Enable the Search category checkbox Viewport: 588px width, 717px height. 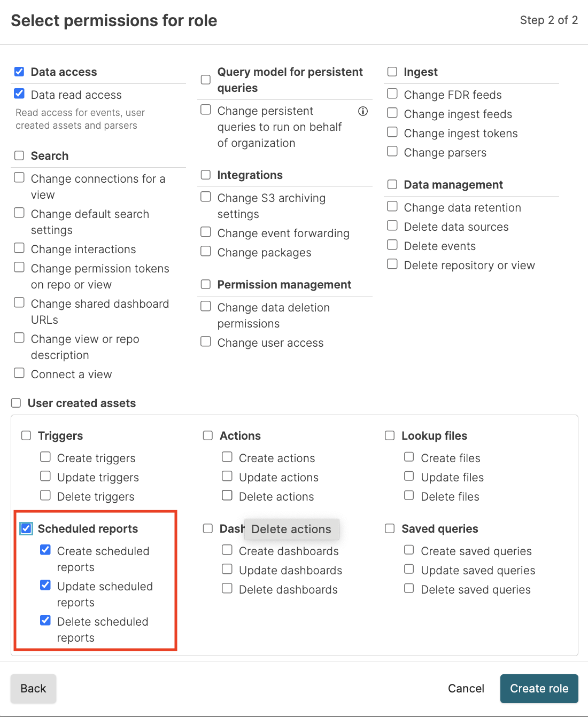[x=19, y=155]
